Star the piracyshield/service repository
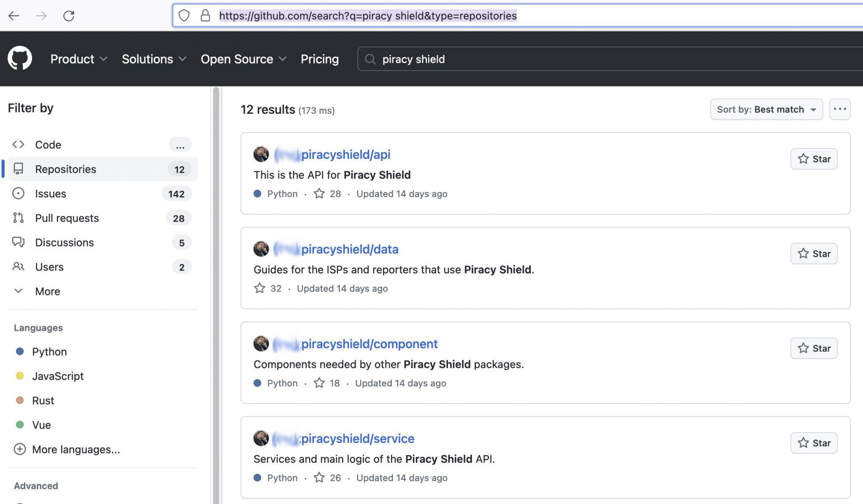 [x=814, y=443]
